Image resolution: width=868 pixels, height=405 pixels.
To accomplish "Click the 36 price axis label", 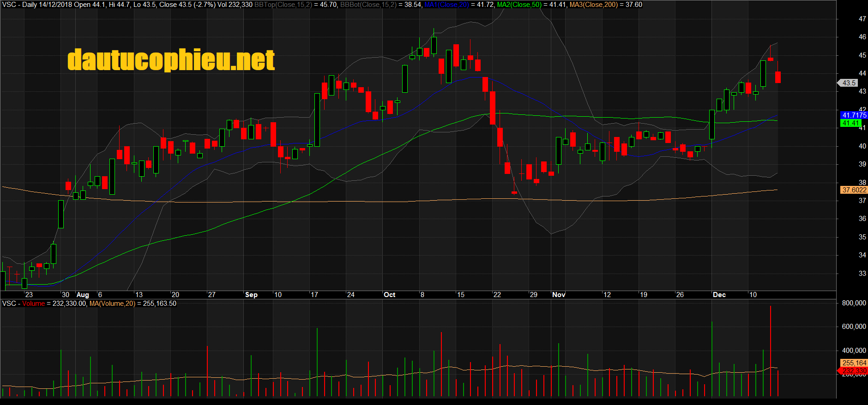I will pyautogui.click(x=862, y=219).
